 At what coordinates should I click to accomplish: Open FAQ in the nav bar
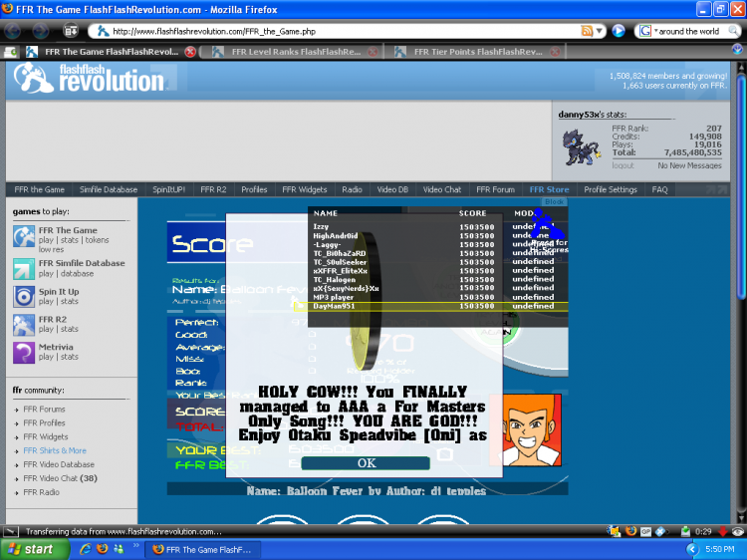(x=659, y=189)
